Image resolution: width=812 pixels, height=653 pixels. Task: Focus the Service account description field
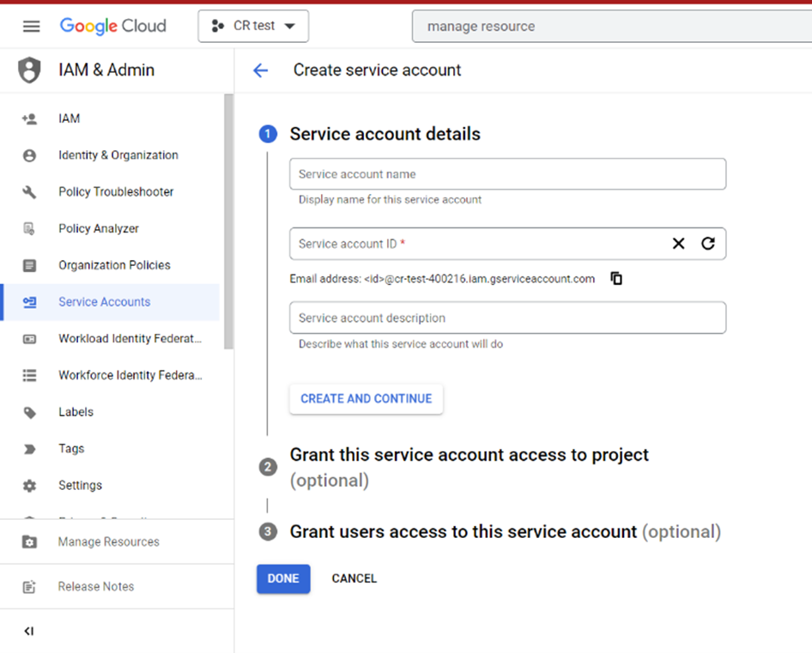point(507,317)
